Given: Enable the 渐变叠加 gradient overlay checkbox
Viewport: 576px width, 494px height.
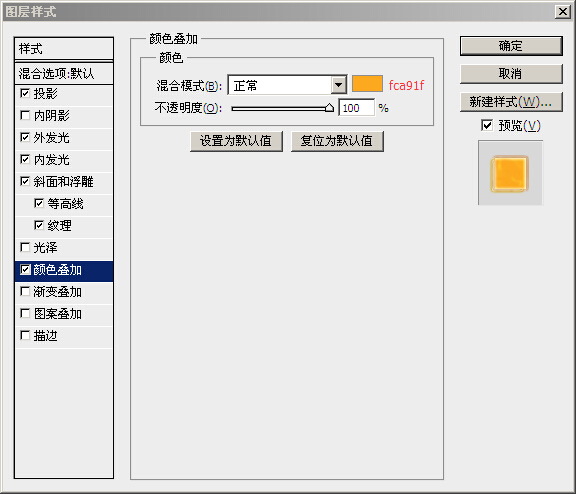Looking at the screenshot, I should [x=25, y=292].
